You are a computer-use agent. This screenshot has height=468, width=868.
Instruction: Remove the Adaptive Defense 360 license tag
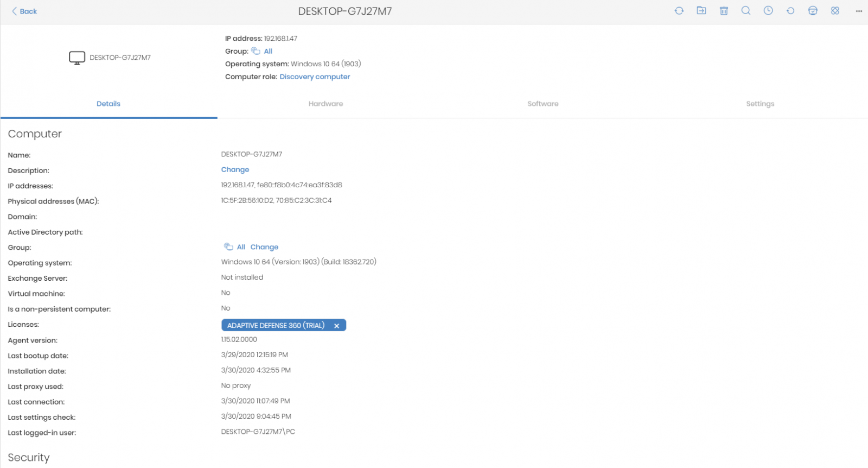336,326
